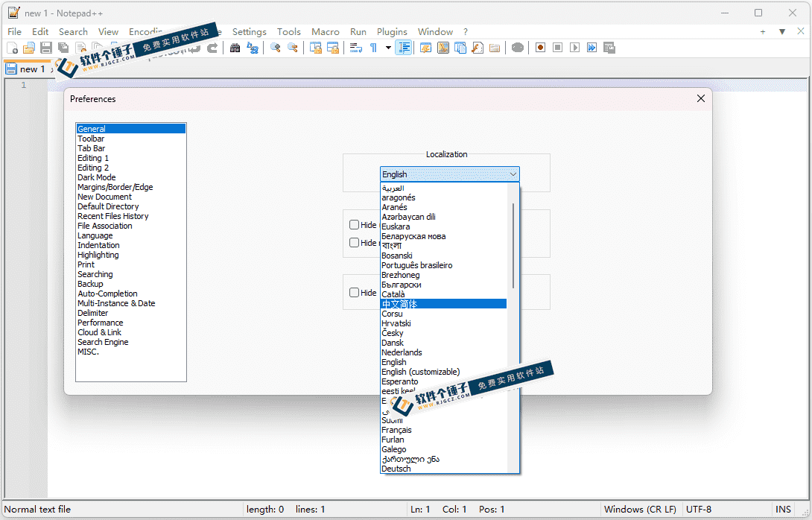The width and height of the screenshot is (812, 520).
Task: Open the Document Map icon
Action: pos(443,48)
